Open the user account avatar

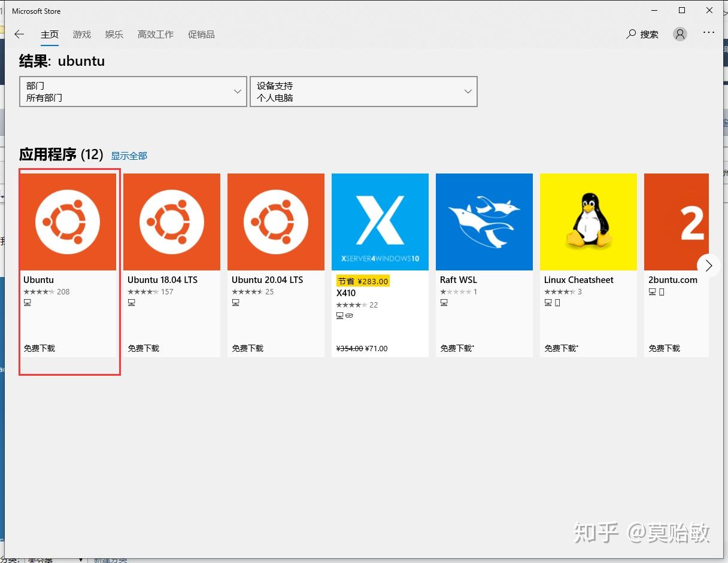point(680,34)
